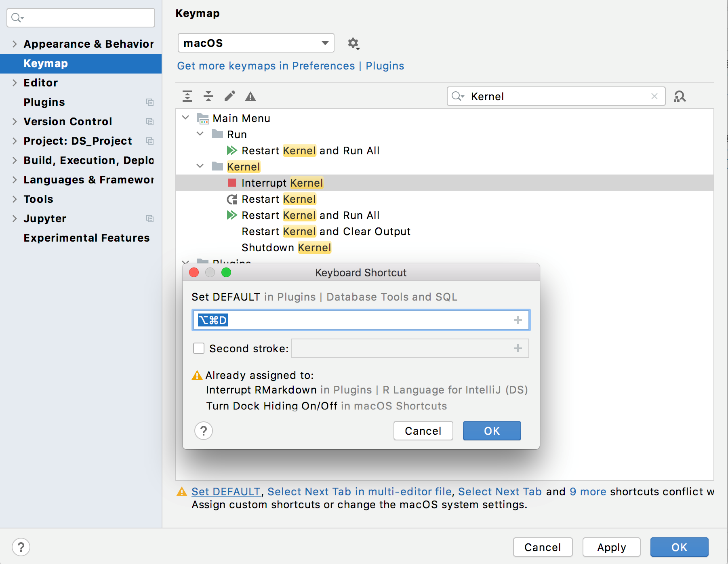Open the macOS keymap dropdown
Viewport: 728px width, 564px height.
(256, 43)
